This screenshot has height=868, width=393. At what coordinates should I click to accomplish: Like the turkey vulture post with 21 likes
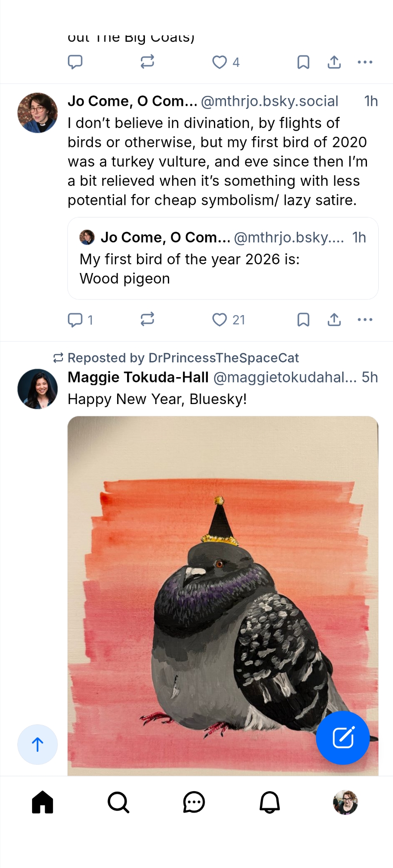[219, 320]
